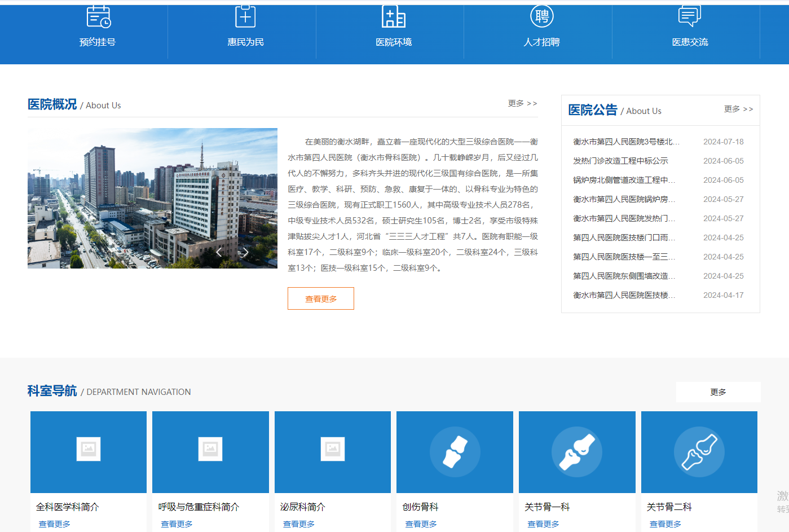This screenshot has width=789, height=532.
Task: Click the 更多 button in 科室导航
Action: [x=719, y=392]
